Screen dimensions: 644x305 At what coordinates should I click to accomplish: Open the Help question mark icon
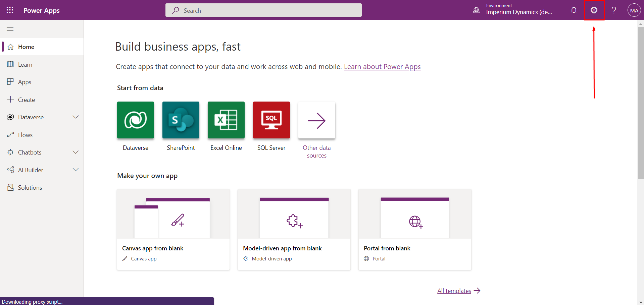point(613,10)
